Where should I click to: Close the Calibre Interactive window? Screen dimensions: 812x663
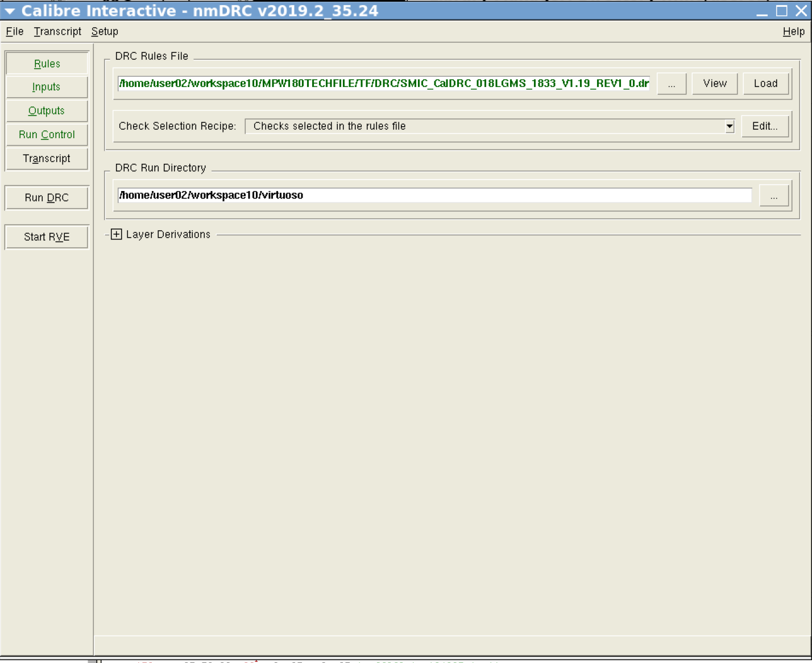pos(801,11)
